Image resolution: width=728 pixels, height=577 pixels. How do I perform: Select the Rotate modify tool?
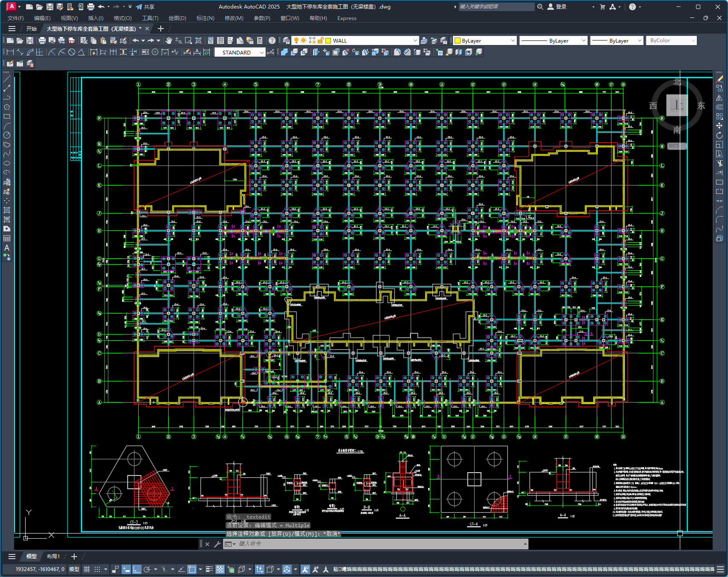(x=719, y=135)
